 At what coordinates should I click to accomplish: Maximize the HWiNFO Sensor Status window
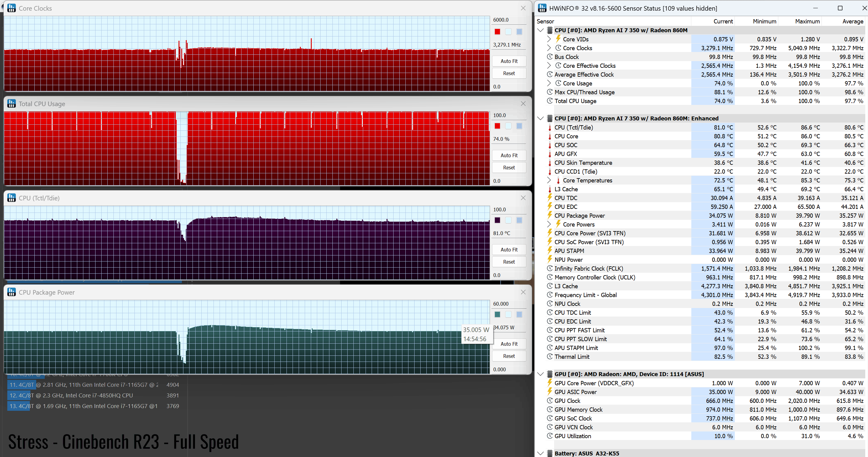tap(840, 8)
